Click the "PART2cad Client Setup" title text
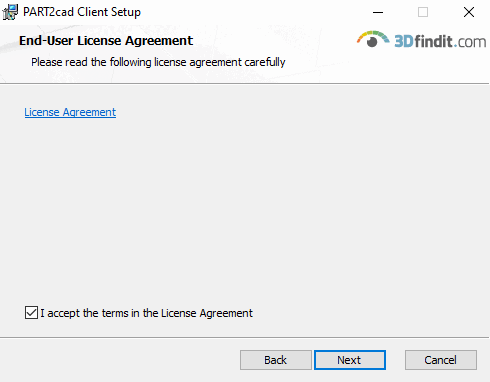490x382 pixels. pos(82,12)
